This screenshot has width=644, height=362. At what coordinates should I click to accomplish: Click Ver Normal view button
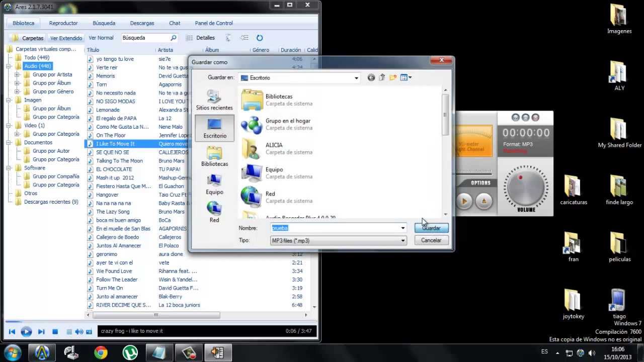[x=101, y=38]
